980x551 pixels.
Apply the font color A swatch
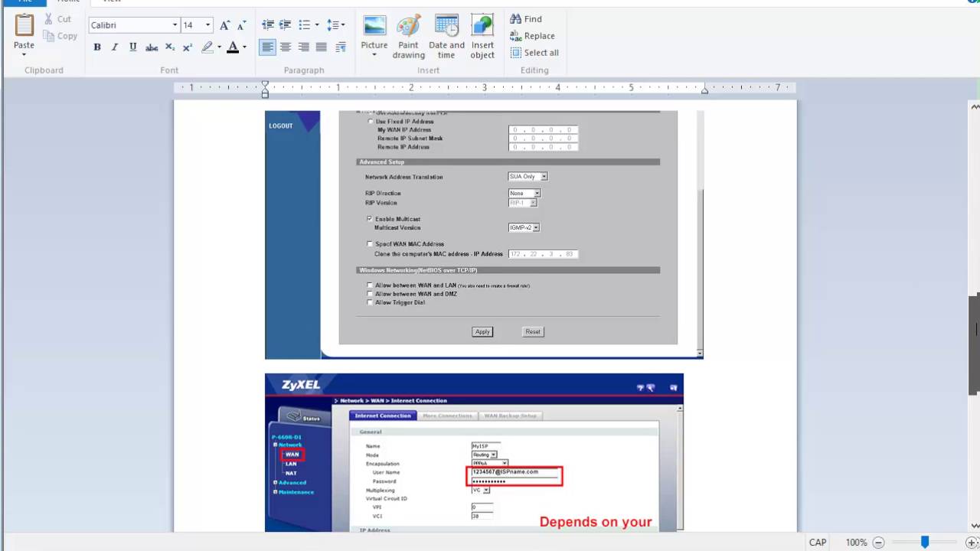pyautogui.click(x=233, y=47)
